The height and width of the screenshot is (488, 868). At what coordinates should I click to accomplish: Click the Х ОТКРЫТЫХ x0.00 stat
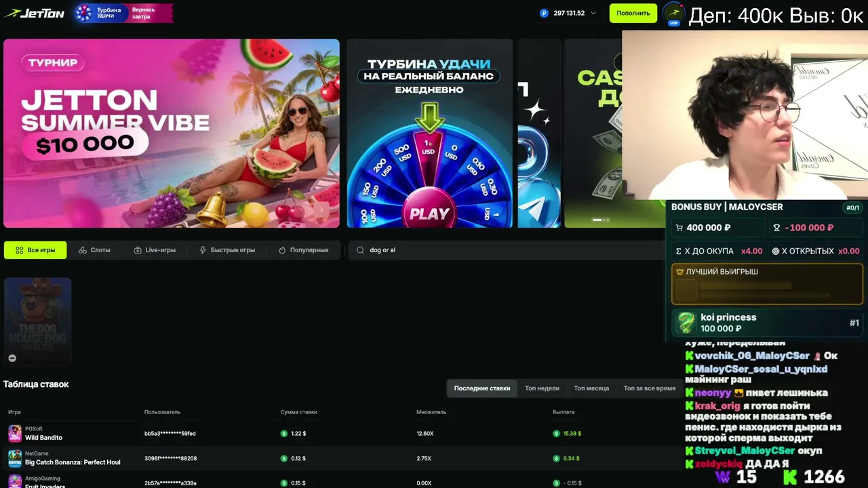816,251
